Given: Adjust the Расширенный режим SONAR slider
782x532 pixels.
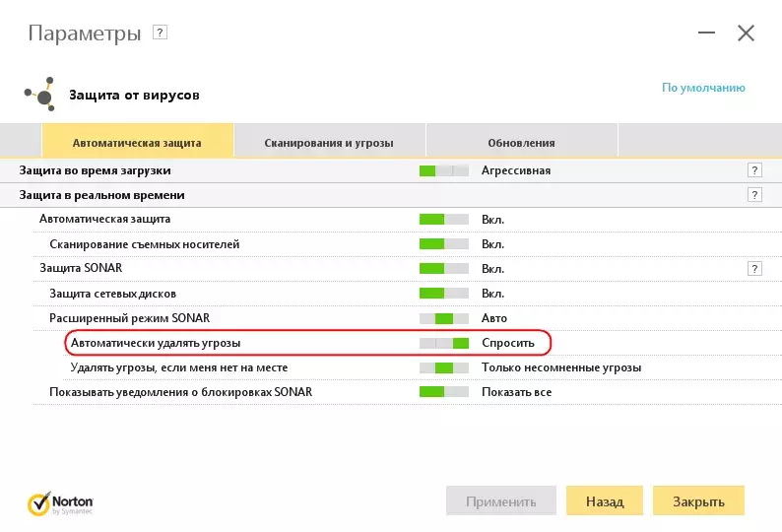Looking at the screenshot, I should coord(444,318).
